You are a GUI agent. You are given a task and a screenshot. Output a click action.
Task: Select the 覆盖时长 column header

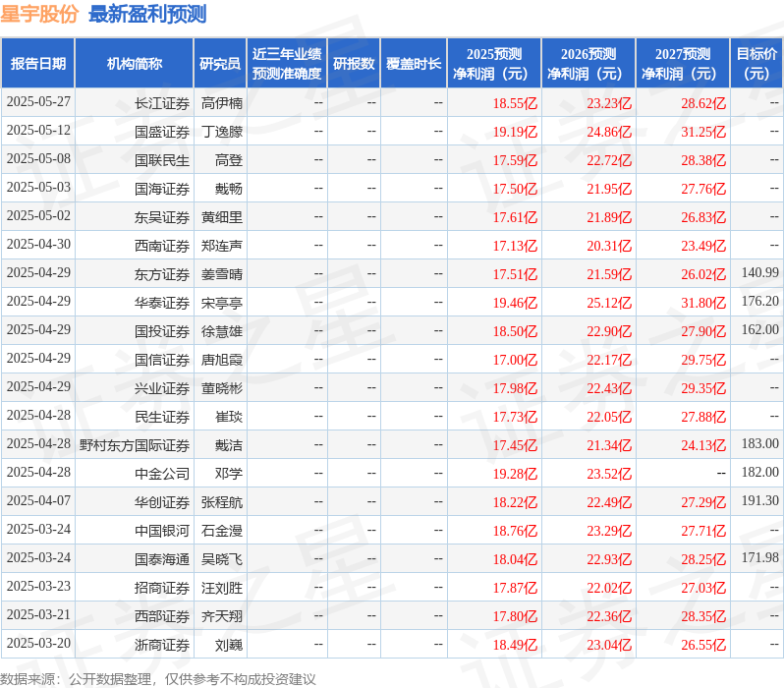pyautogui.click(x=414, y=64)
